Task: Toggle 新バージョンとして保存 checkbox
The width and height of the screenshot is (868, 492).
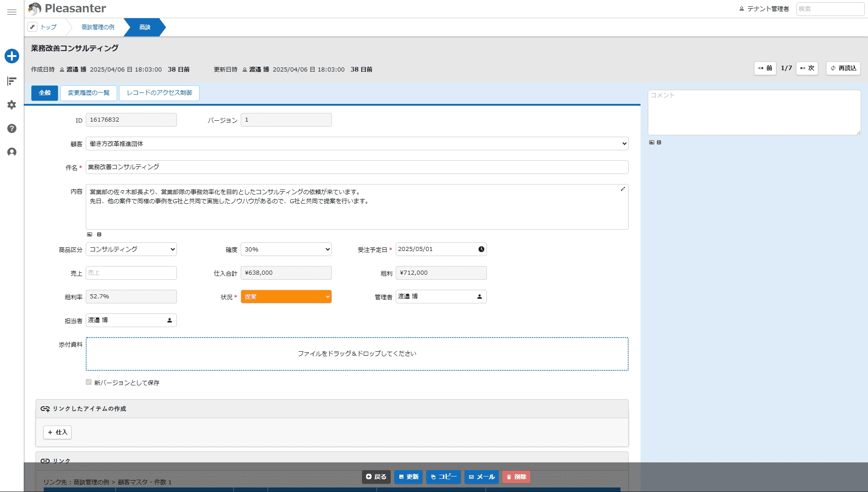Action: (89, 382)
